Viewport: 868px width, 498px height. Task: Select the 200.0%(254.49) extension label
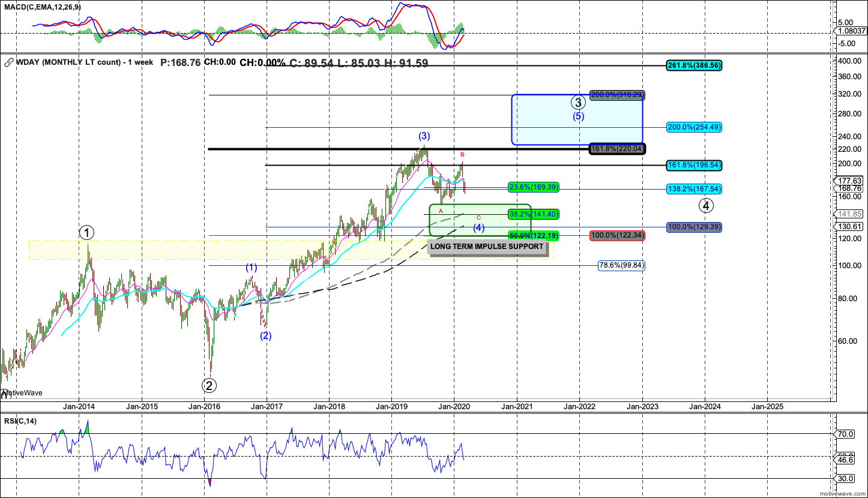click(x=694, y=127)
